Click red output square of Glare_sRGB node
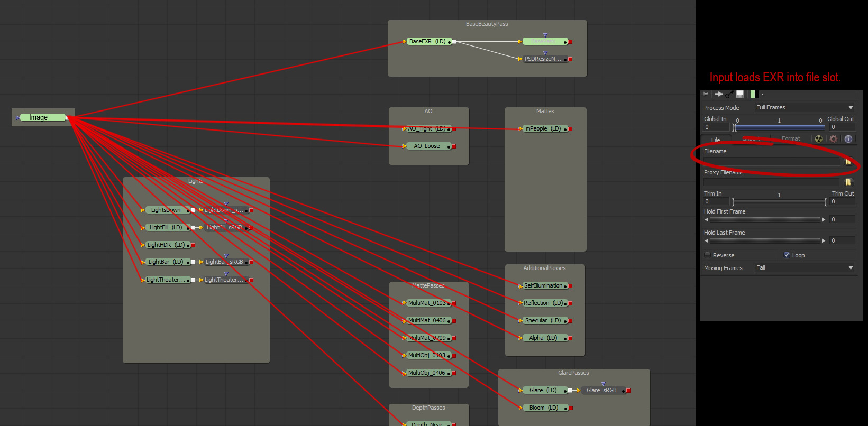Image resolution: width=868 pixels, height=426 pixels. click(x=628, y=391)
